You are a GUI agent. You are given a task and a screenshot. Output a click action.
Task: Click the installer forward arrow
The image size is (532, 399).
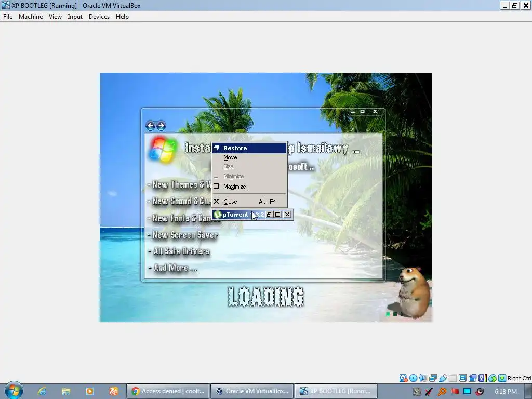pyautogui.click(x=161, y=126)
